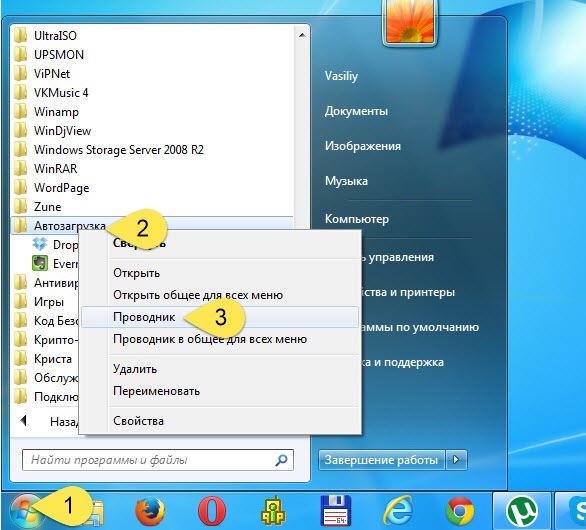This screenshot has height=530, width=586.
Task: Open the UltraISO folder
Action: tap(55, 36)
